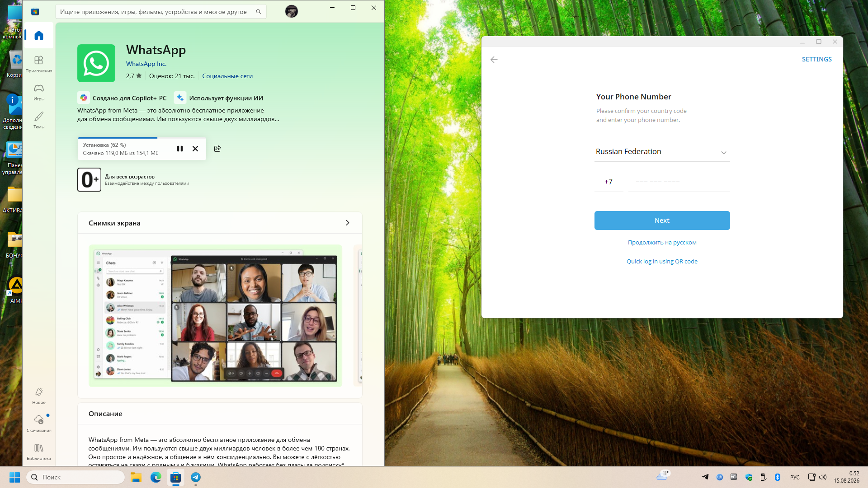Open Новое section in Store sidebar
This screenshot has height=488, width=868.
pos(39,395)
